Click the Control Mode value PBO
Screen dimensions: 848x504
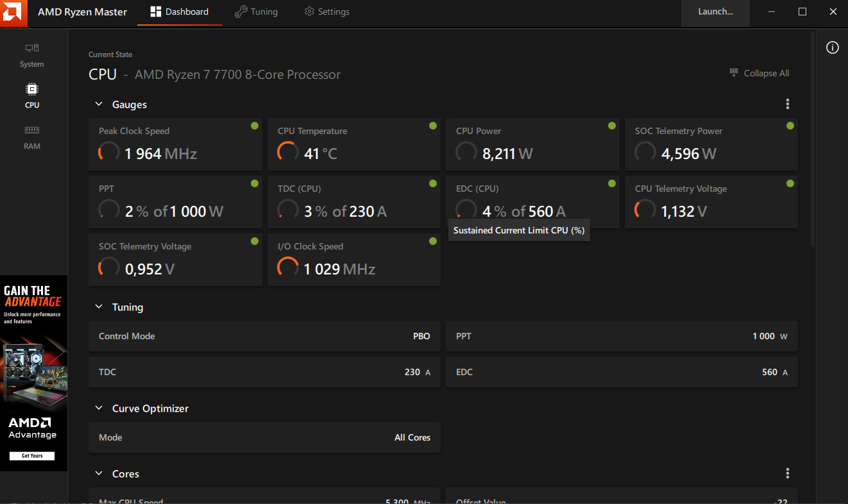(x=421, y=336)
